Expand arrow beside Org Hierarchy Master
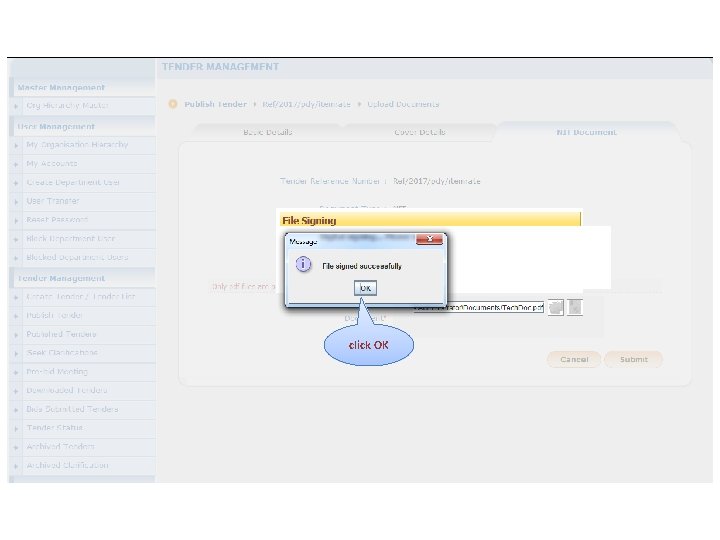This screenshot has width=720, height=540. 16,106
